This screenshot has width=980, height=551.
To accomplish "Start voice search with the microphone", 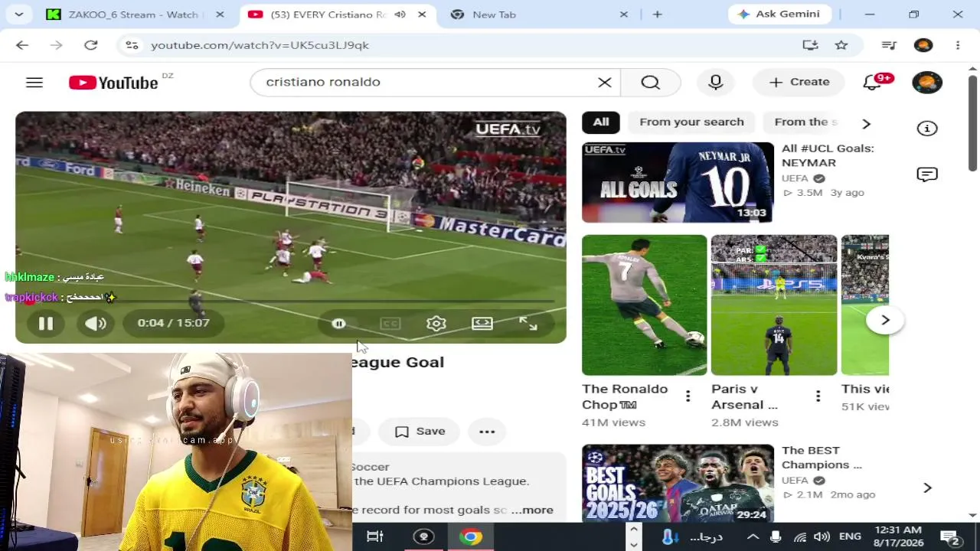I will click(x=716, y=82).
